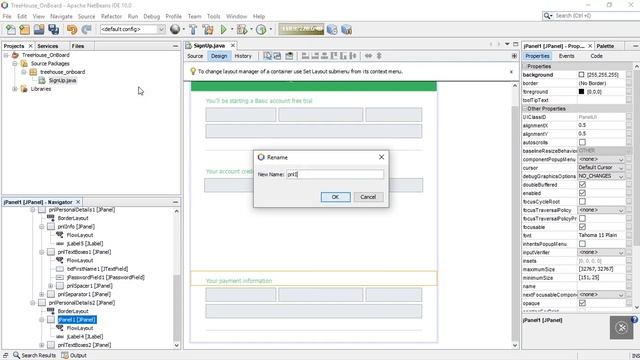Toggle the opaque checkbox

click(582, 303)
